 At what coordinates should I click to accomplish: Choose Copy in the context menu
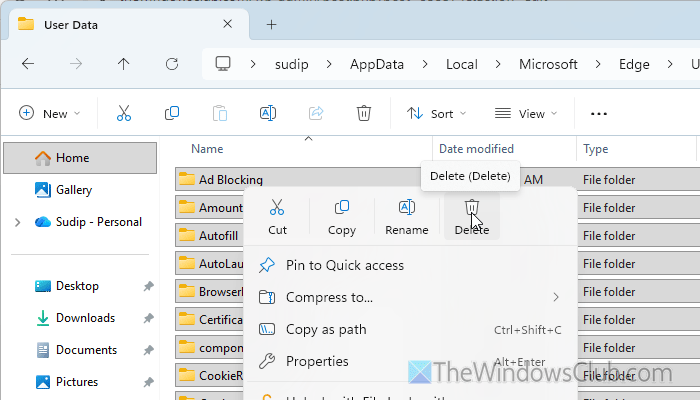click(x=342, y=217)
